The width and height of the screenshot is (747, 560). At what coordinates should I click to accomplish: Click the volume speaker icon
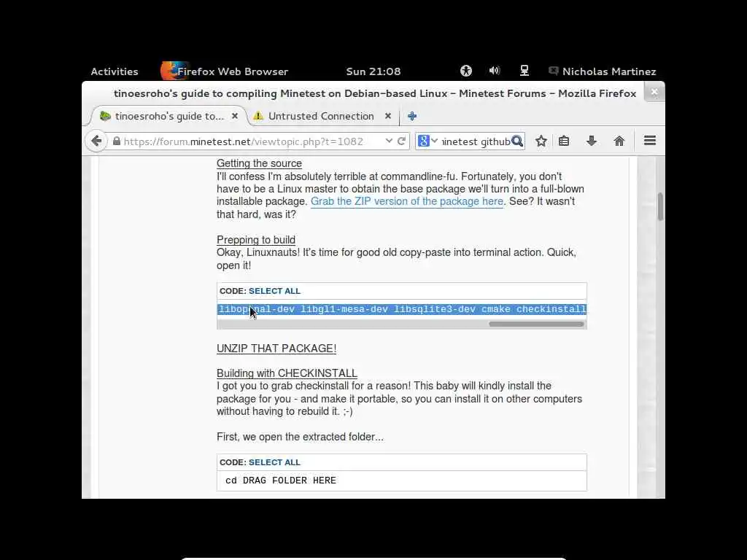495,71
